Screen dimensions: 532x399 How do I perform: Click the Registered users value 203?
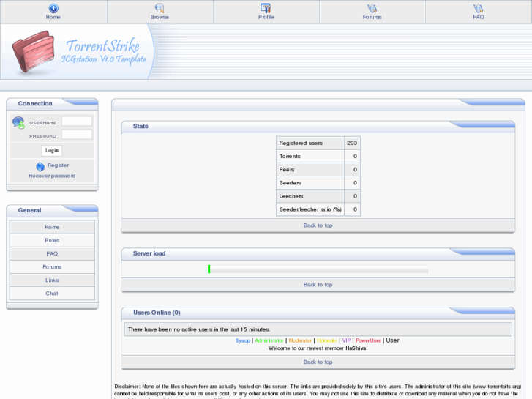(352, 143)
